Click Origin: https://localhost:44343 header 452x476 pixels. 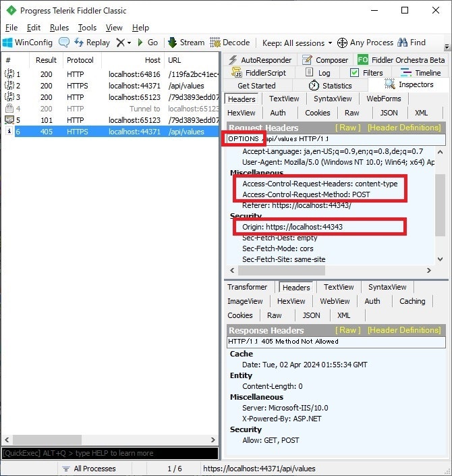(x=292, y=227)
